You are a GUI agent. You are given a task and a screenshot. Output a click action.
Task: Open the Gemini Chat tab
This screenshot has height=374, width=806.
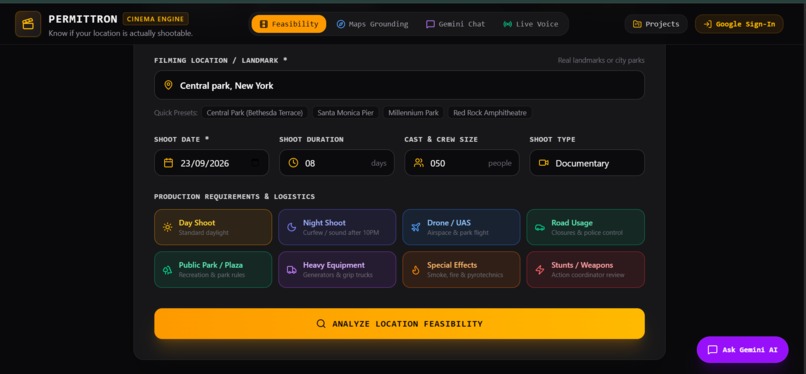(455, 24)
